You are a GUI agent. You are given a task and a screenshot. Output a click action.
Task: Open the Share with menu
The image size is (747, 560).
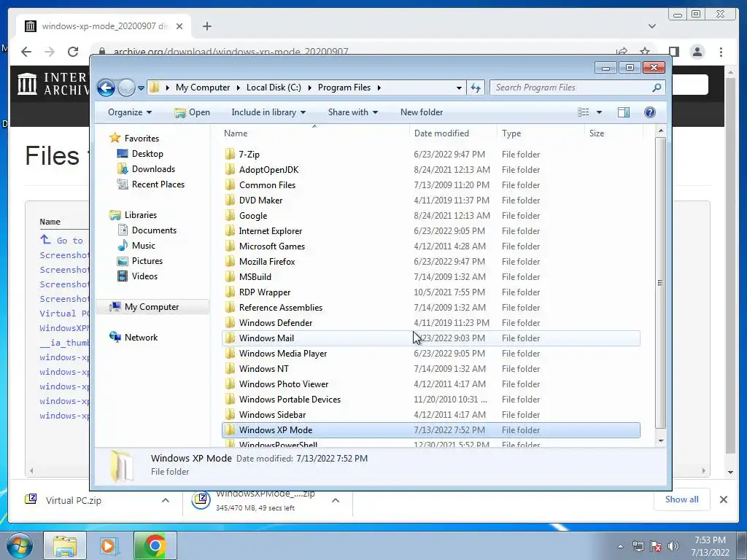(352, 112)
